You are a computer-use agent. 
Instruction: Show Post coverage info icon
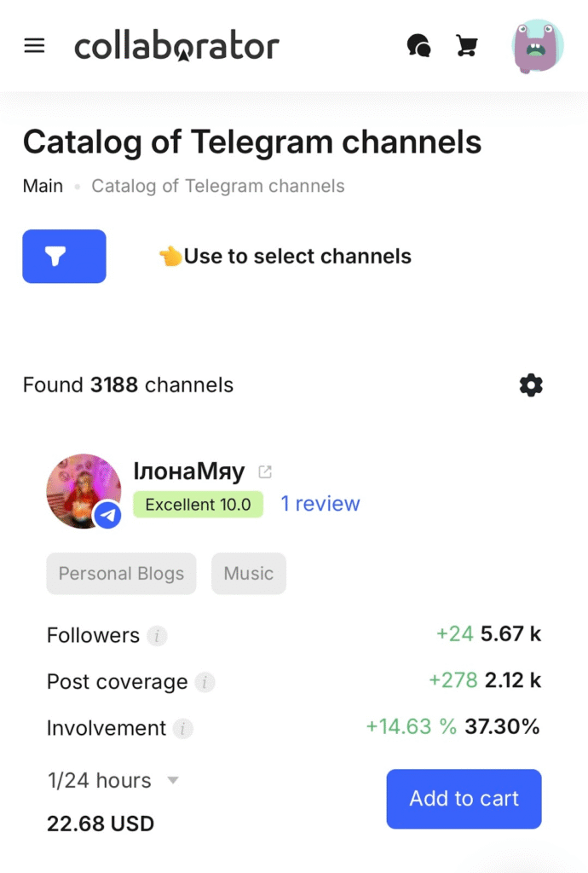[x=205, y=682]
